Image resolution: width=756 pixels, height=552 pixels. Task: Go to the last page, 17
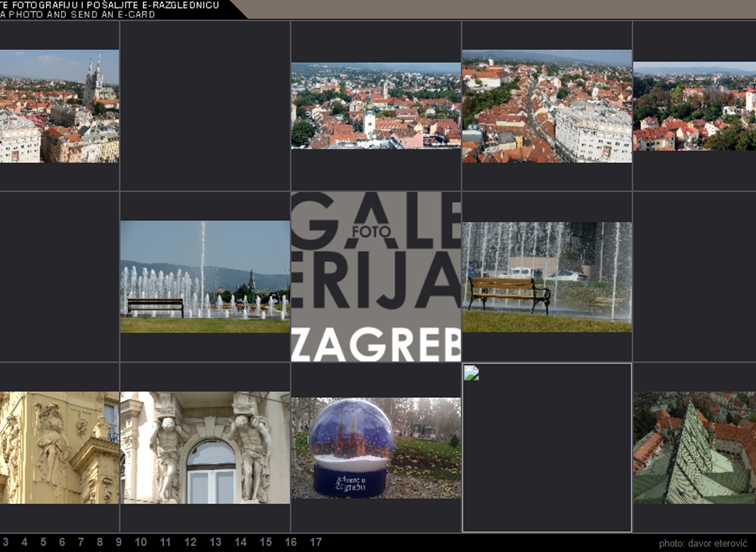pyautogui.click(x=315, y=542)
